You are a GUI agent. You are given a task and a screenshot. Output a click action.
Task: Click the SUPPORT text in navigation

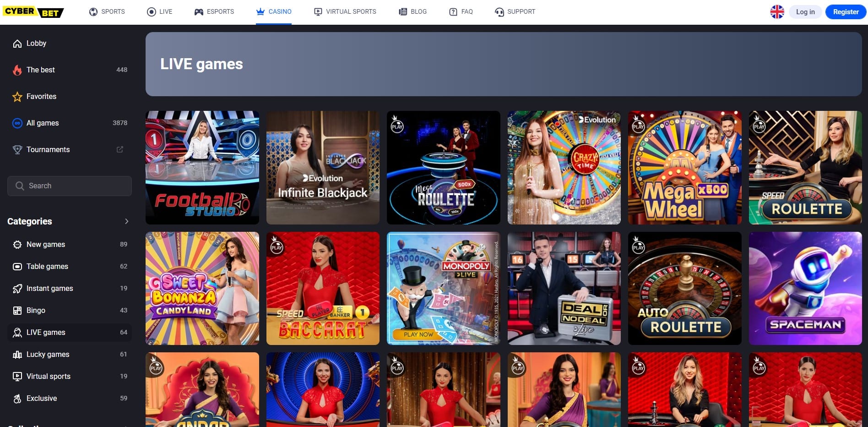coord(521,12)
